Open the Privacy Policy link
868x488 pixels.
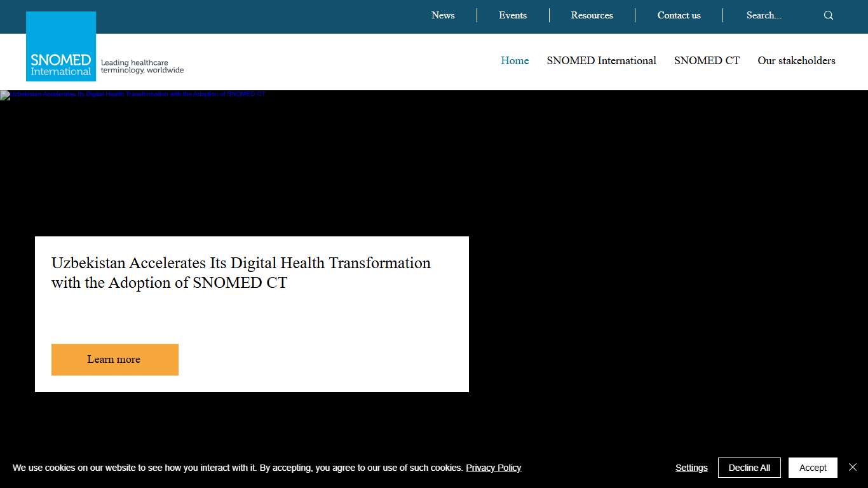coord(494,468)
